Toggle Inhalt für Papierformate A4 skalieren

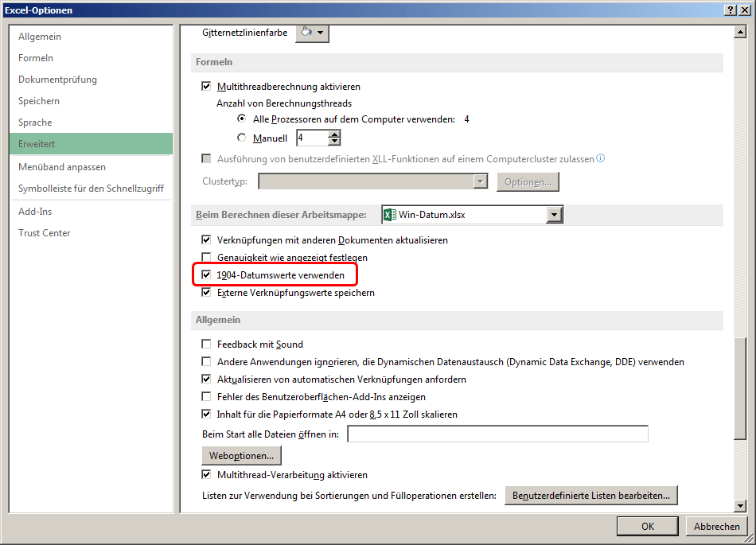tap(206, 414)
